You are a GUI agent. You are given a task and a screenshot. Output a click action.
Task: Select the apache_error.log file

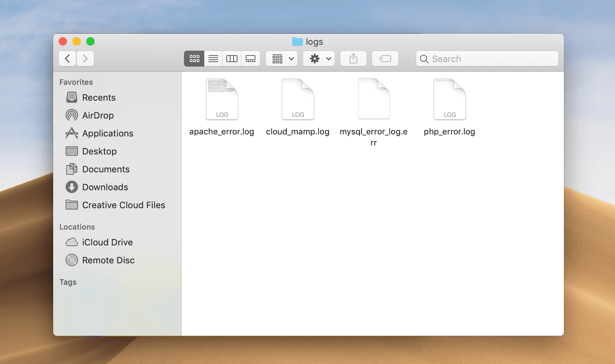tap(222, 98)
